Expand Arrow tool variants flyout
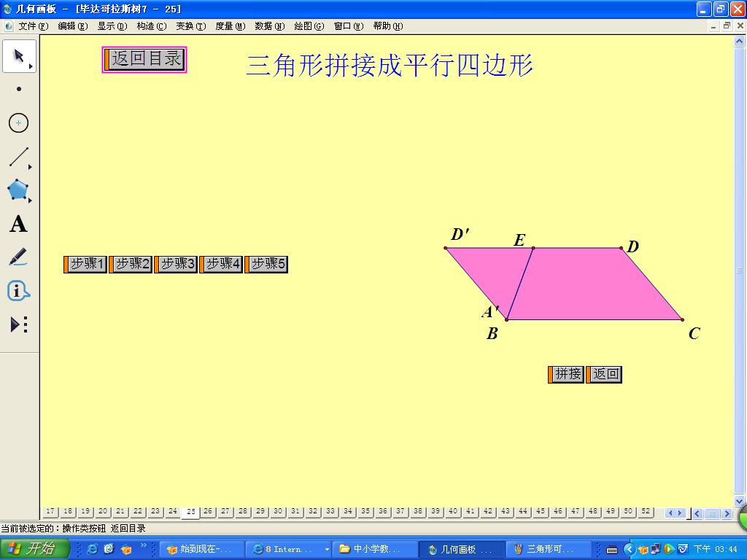Image resolution: width=747 pixels, height=560 pixels. click(x=31, y=66)
